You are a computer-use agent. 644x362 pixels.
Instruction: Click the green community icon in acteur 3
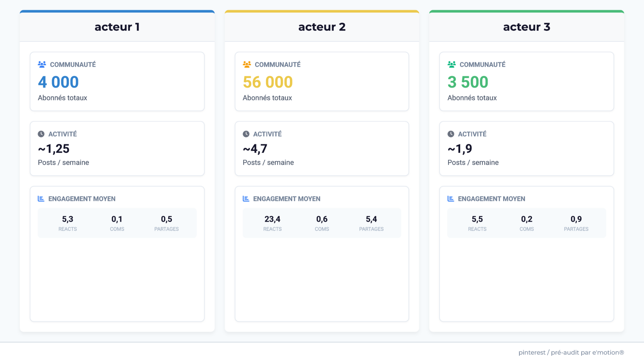tap(451, 64)
